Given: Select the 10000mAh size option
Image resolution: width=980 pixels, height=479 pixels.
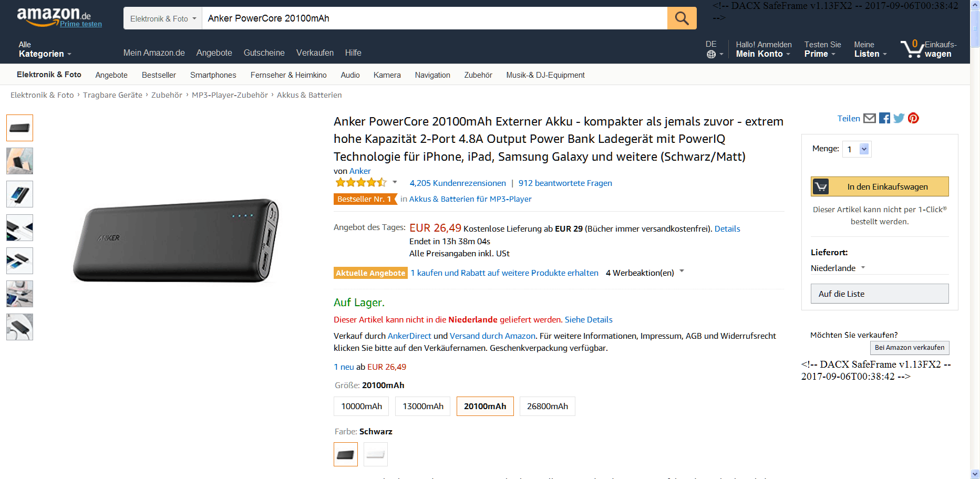Looking at the screenshot, I should click(362, 407).
